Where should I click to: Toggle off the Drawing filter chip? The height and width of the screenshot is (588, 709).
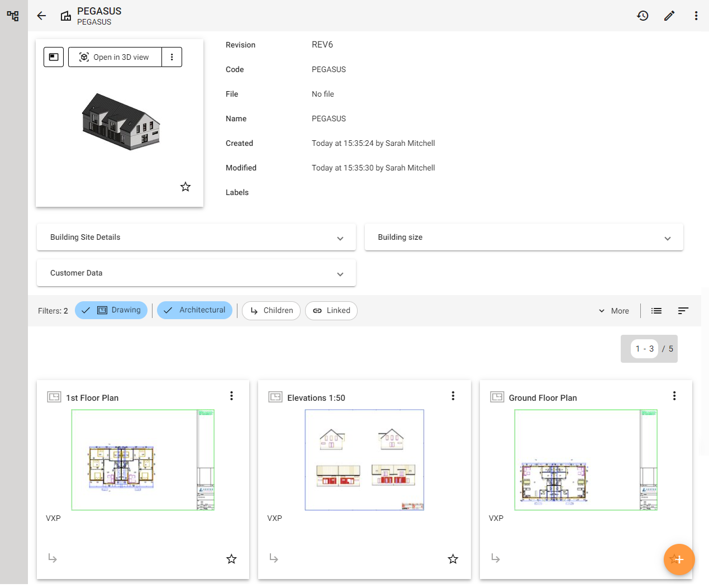click(111, 310)
